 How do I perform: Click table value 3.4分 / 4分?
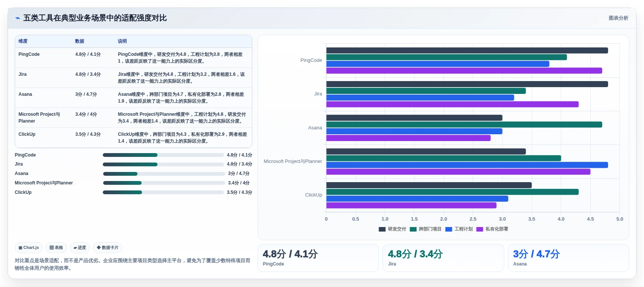(x=86, y=114)
